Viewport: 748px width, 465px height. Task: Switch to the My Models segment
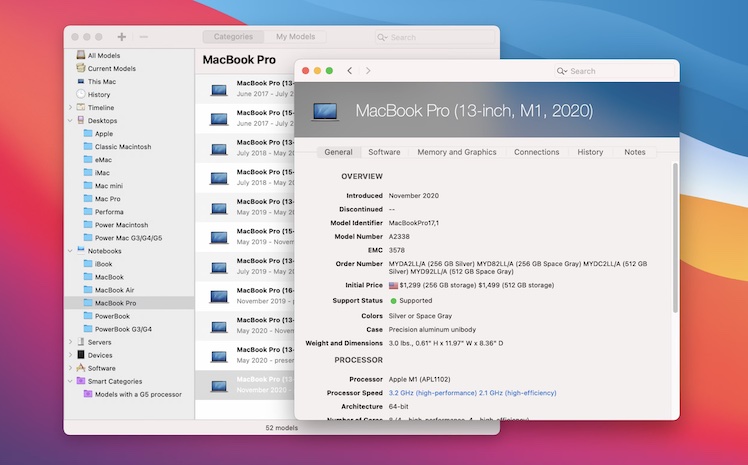(295, 37)
